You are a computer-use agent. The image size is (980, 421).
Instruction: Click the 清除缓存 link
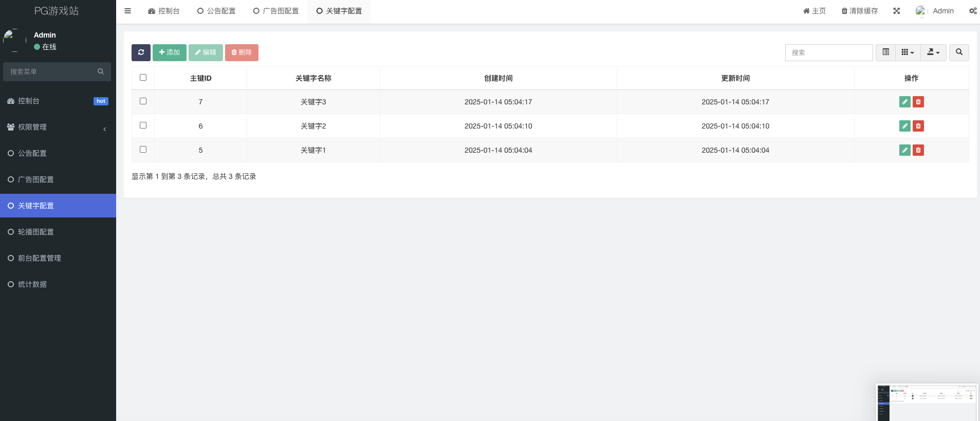coord(859,11)
